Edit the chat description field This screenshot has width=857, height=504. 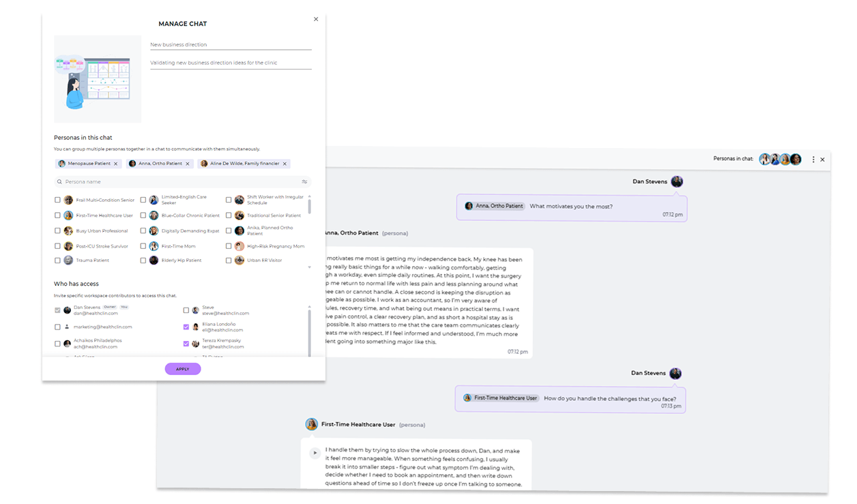coord(231,63)
